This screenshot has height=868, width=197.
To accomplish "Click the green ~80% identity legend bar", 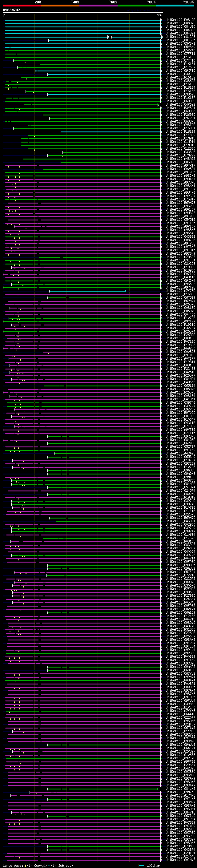I will pos(137,6).
